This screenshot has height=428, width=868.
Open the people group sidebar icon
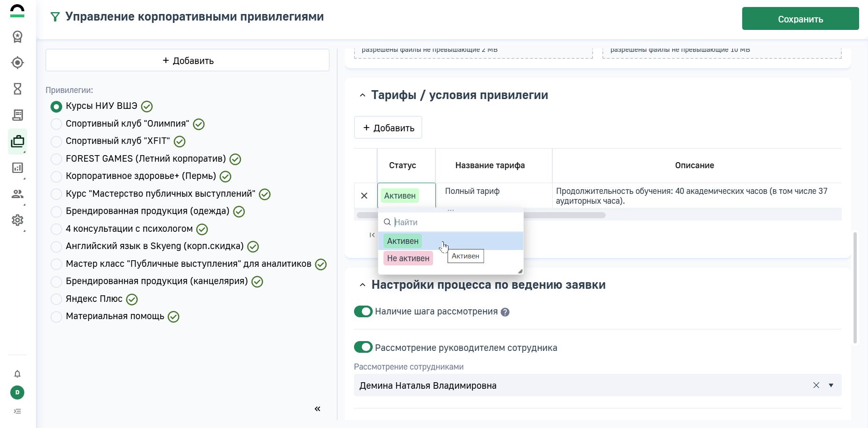click(x=17, y=194)
